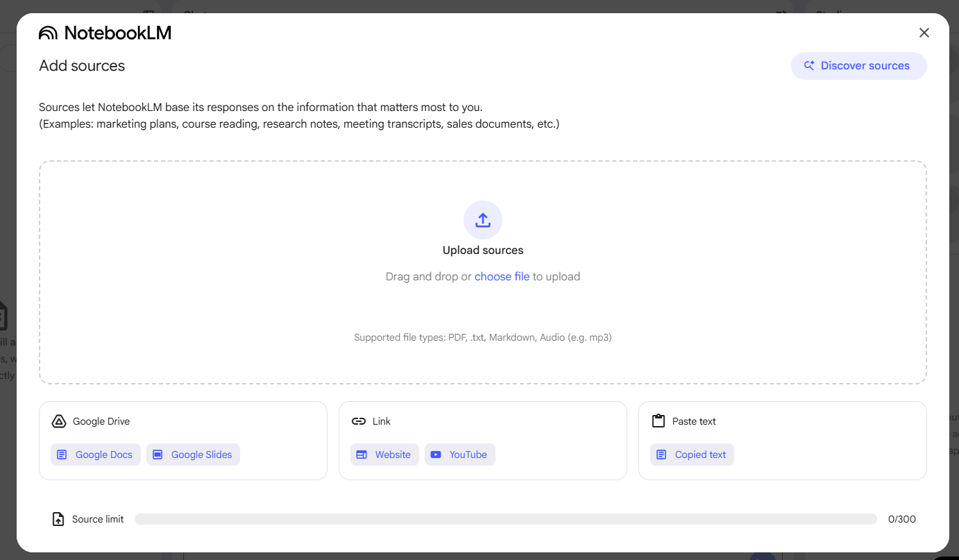Click the Google Drive triangle icon
This screenshot has width=959, height=560.
59,421
